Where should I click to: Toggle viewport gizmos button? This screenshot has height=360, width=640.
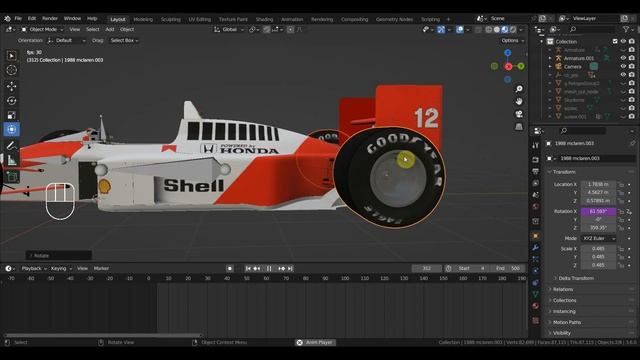click(441, 29)
